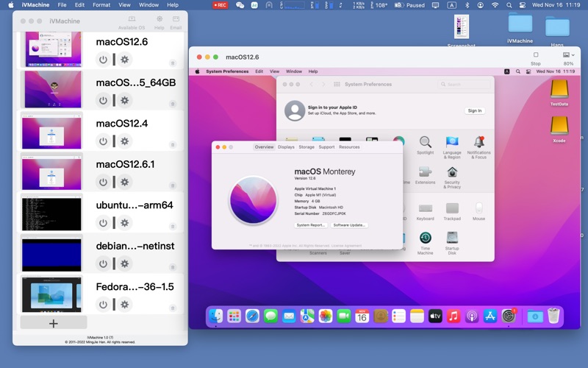This screenshot has width=588, height=368.
Task: Open settings gear for macOS12.6 VM
Action: (x=125, y=60)
